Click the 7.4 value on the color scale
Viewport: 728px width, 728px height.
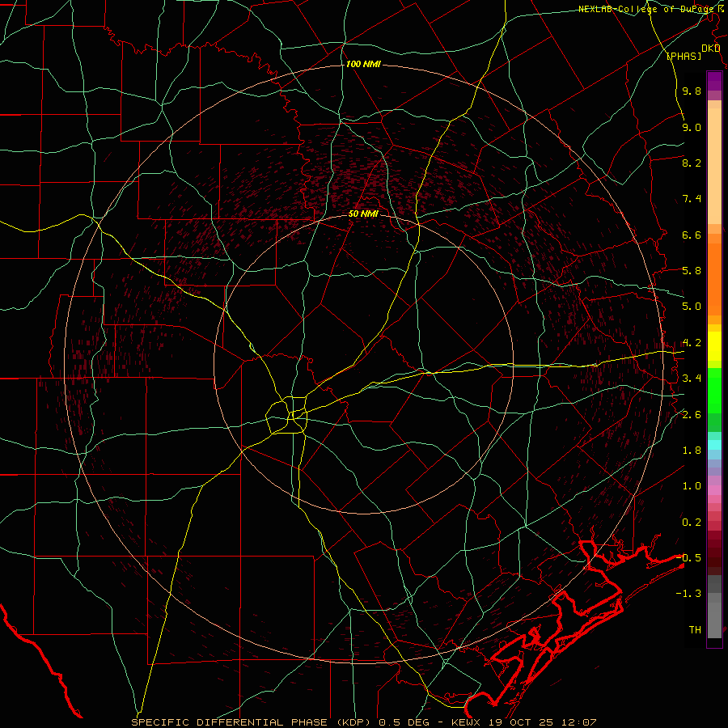[x=692, y=199]
